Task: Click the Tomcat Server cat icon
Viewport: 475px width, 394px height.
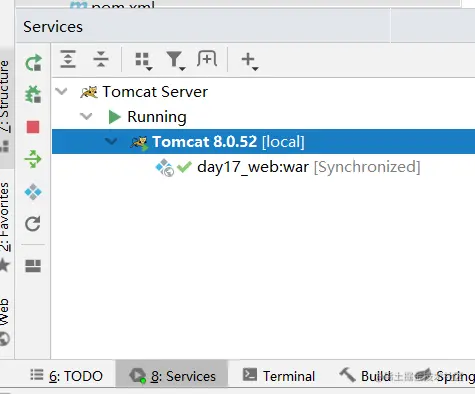Action: click(x=89, y=92)
